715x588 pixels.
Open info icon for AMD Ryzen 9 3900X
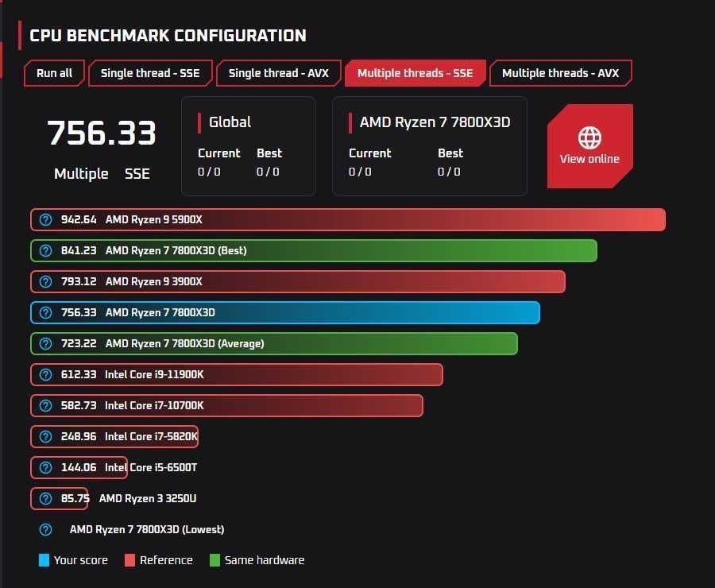[x=45, y=281]
